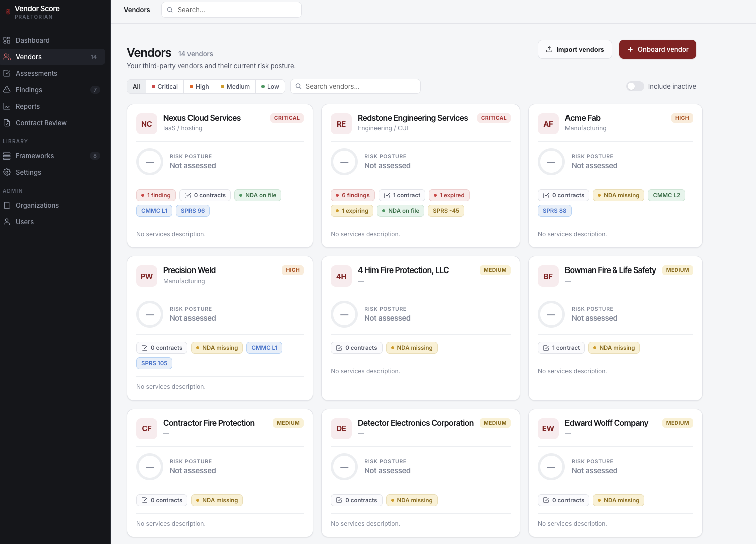Open the Users admin item

point(53,222)
